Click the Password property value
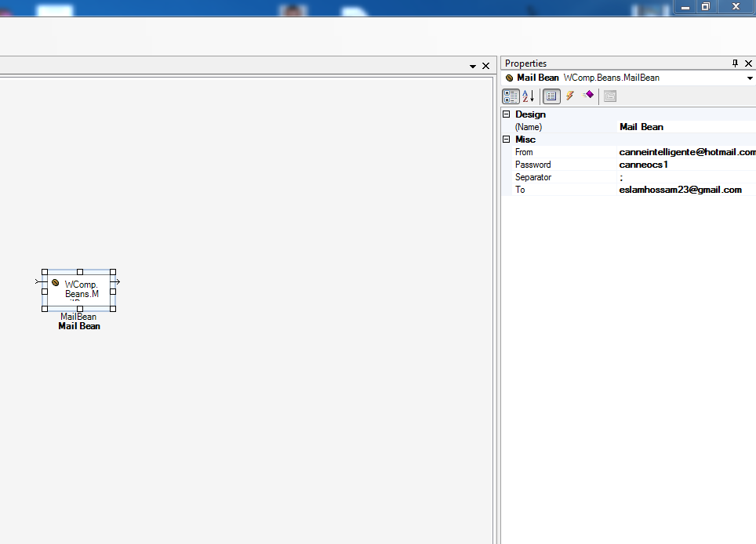This screenshot has height=544, width=756. (686, 165)
